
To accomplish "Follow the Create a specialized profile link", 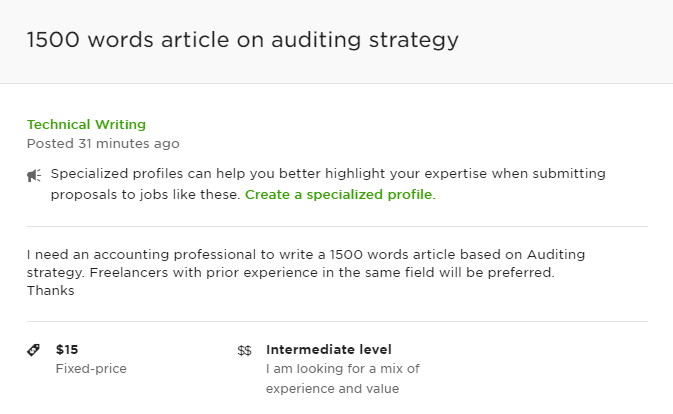I will tap(340, 195).
